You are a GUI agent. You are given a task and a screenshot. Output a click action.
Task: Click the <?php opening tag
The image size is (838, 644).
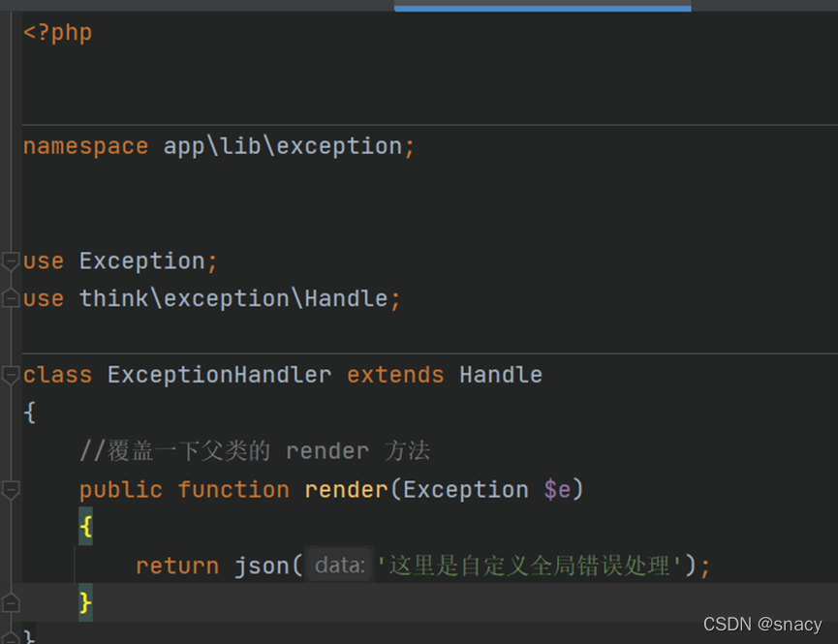[58, 33]
